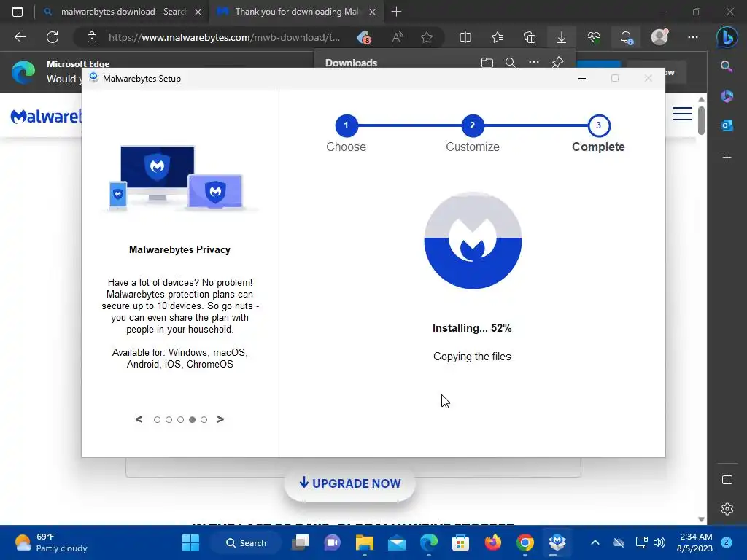Screen dimensions: 747x560
Task: Open Browser essentials heart icon
Action: 594,37
